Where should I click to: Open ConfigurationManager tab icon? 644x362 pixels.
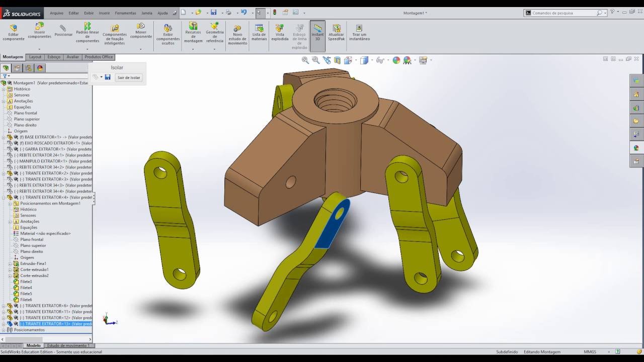point(29,68)
